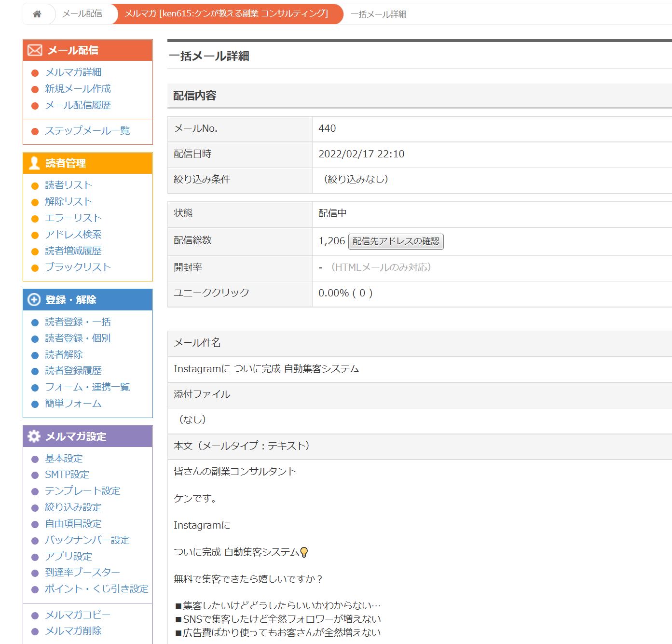672x644 pixels.
Task: Click body line ケンです。
Action: coord(196,499)
